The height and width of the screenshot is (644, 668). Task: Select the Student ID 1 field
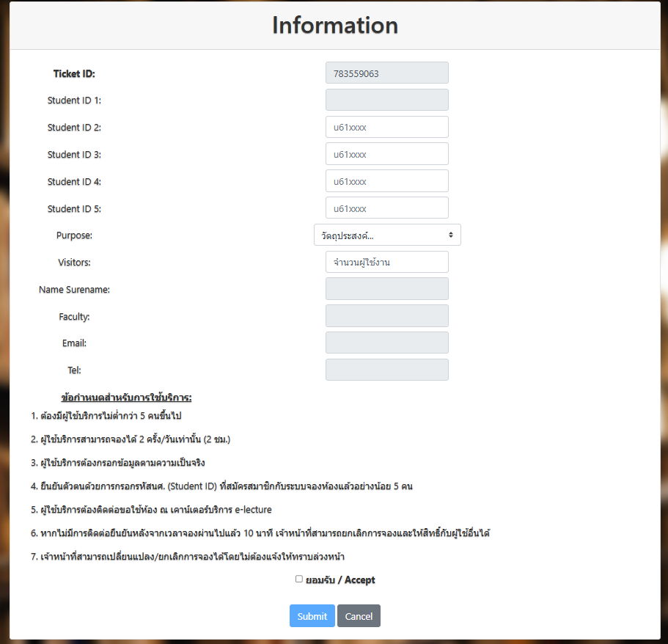pos(386,100)
